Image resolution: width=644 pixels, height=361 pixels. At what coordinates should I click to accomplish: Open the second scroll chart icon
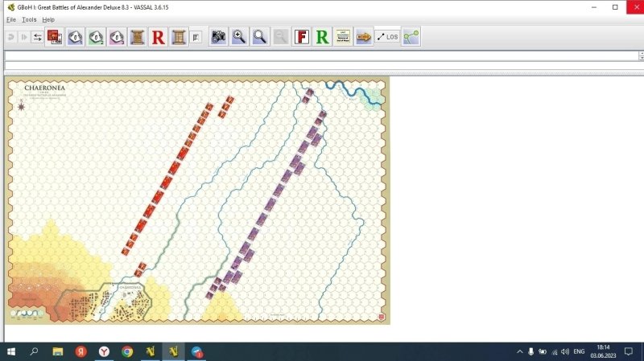click(x=179, y=37)
